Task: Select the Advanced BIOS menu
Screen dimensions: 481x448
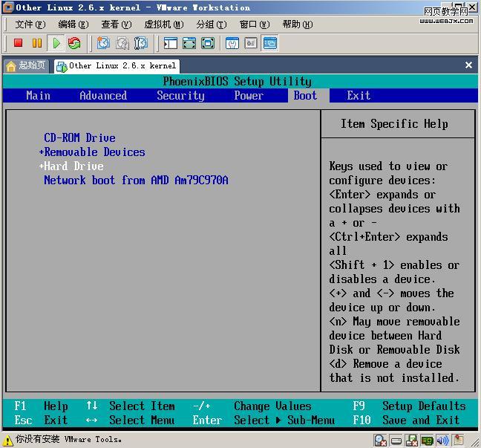Action: (x=103, y=96)
